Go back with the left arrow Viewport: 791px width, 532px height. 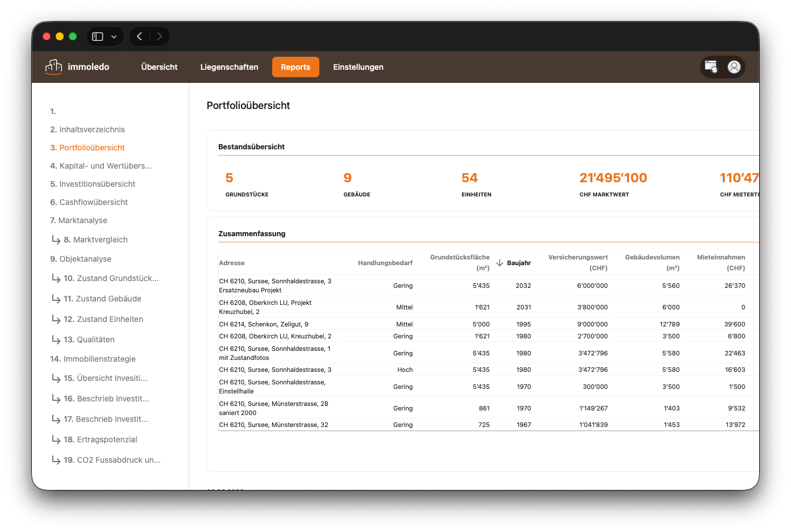pyautogui.click(x=139, y=36)
